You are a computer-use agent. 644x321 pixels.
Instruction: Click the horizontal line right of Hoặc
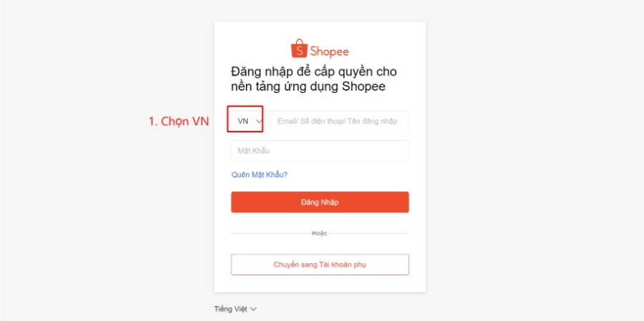[368, 233]
